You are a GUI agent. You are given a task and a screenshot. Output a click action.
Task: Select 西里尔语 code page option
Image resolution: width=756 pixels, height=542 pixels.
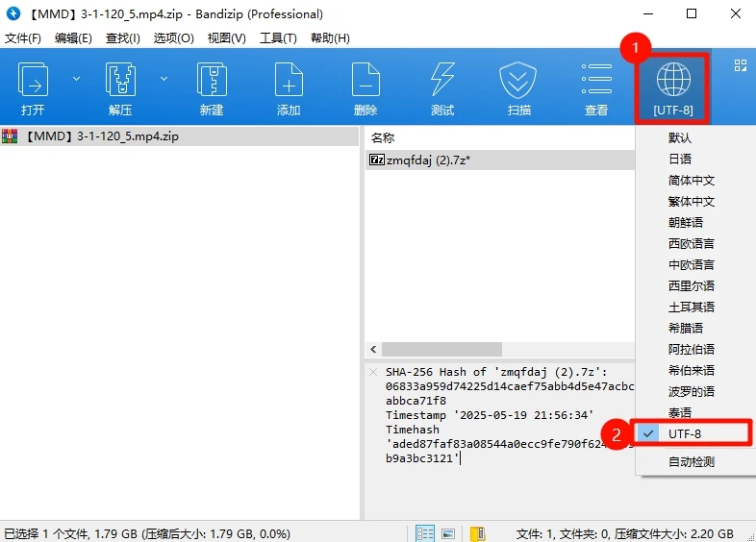[695, 286]
